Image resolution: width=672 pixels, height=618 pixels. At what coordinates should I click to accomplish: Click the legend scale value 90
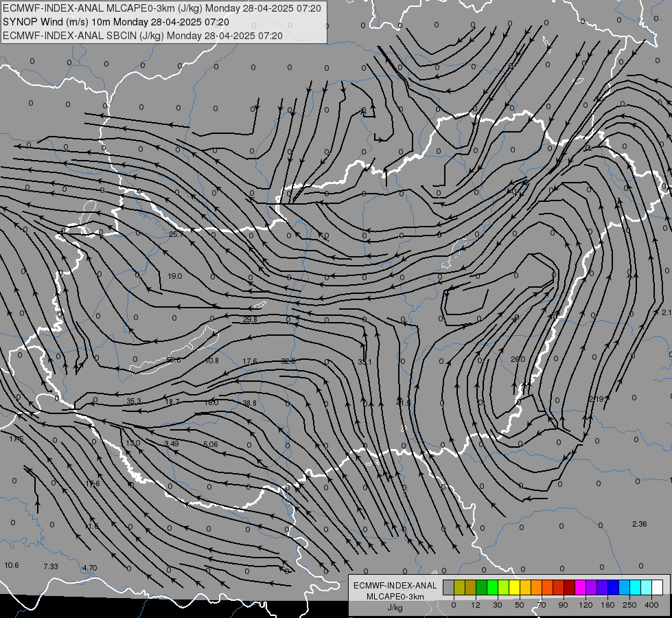[x=563, y=605]
